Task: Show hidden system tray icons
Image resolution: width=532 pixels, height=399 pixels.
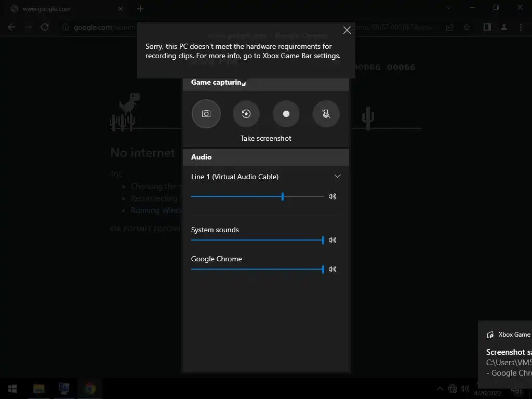Action: (440, 389)
